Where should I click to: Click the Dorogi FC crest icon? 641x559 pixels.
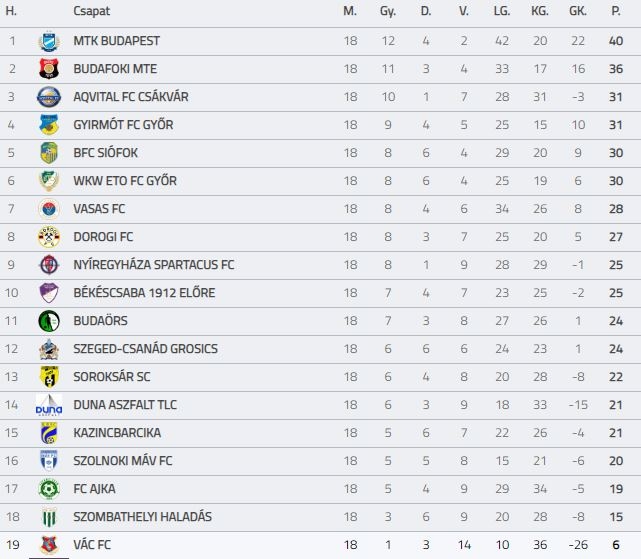click(49, 237)
